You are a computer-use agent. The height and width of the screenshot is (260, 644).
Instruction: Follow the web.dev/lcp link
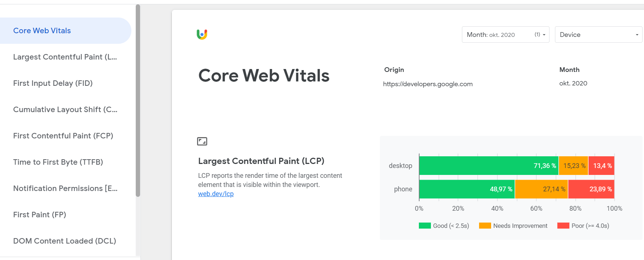pos(216,194)
